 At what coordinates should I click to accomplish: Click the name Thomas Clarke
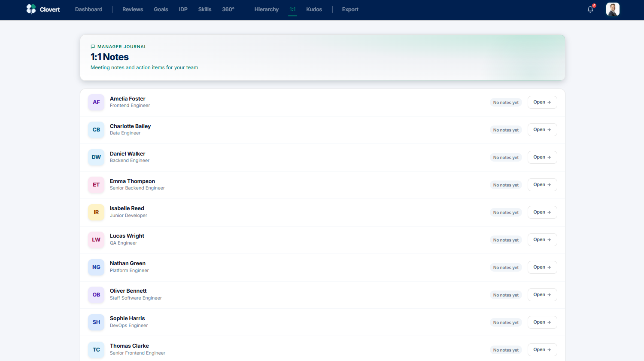click(x=129, y=346)
